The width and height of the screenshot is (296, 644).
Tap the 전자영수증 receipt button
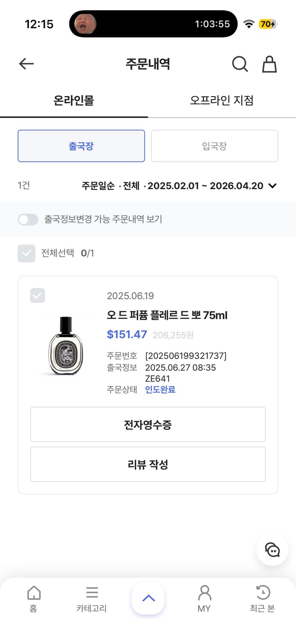(148, 424)
